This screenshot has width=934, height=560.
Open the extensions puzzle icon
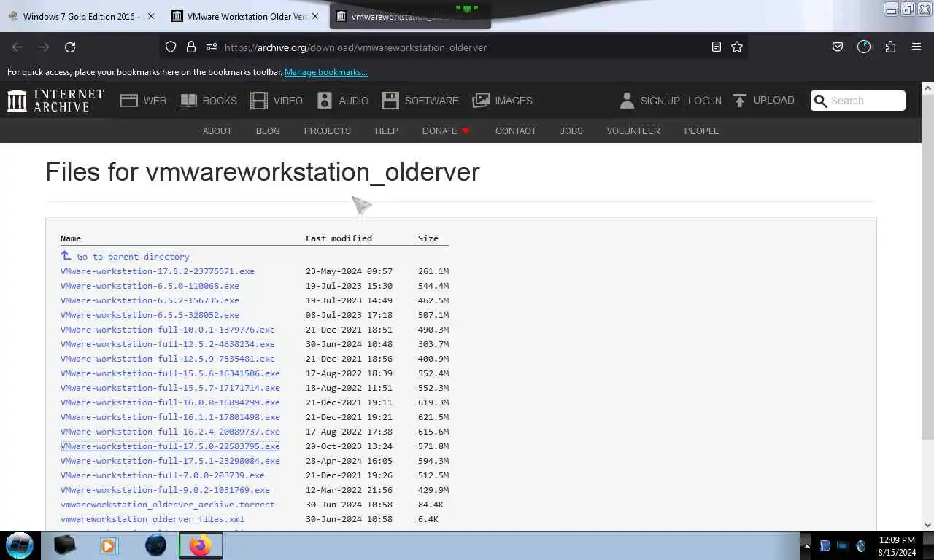tap(890, 47)
